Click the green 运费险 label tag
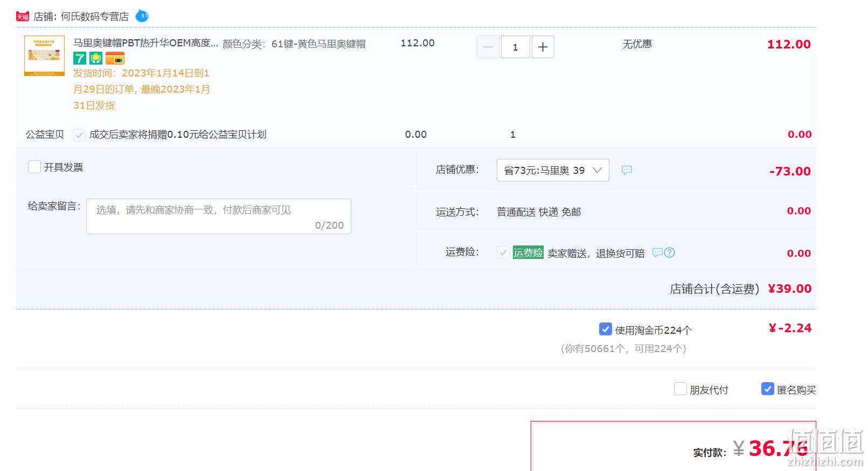868x471 pixels. 528,252
